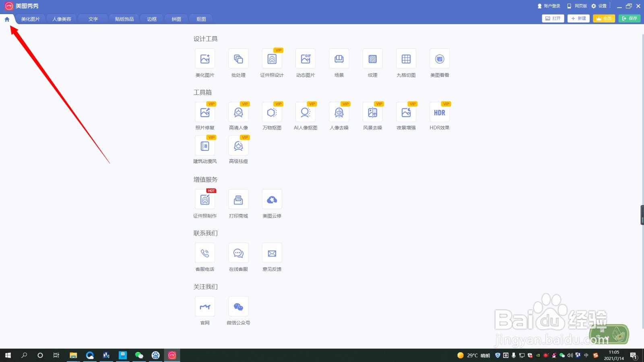Viewport: 644px width, 362px height.
Task: Switch to the 拼图 tab
Action: (x=176, y=19)
